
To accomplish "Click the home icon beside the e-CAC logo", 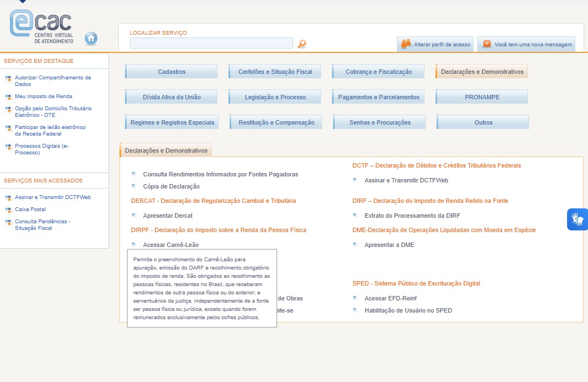I will pyautogui.click(x=91, y=38).
